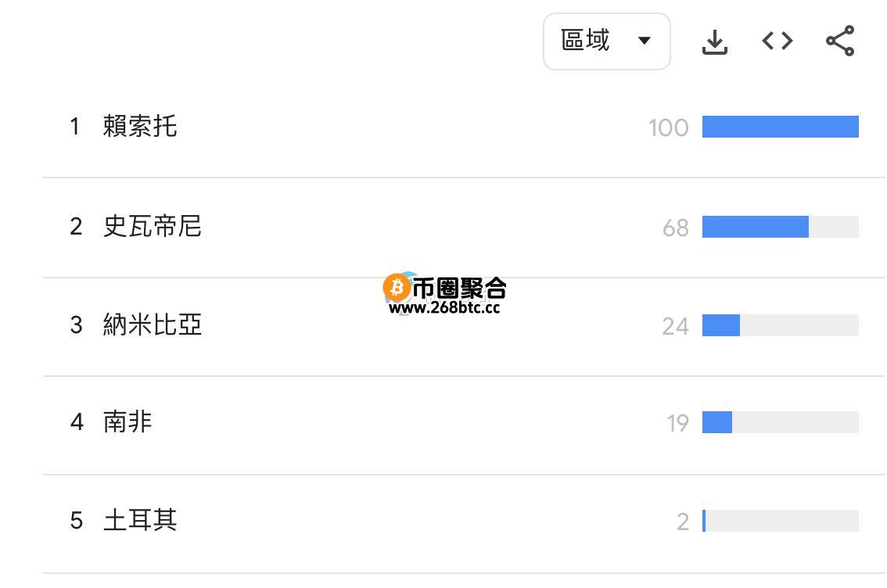887x588 pixels.
Task: Click the rank number 3 entry
Action: pyautogui.click(x=76, y=325)
